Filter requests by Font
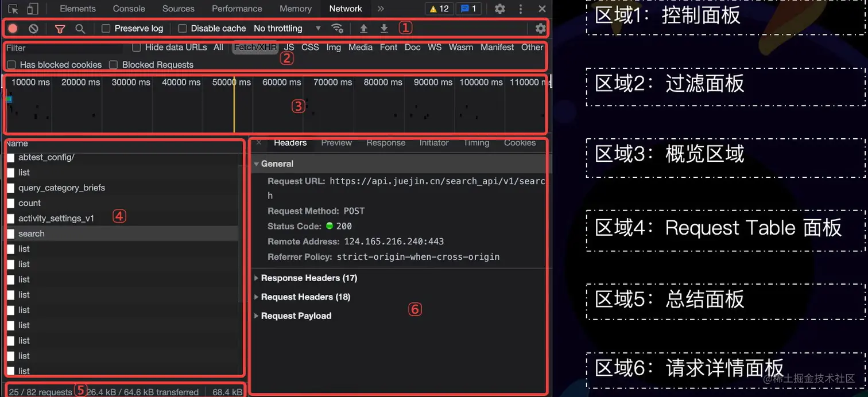Image resolution: width=868 pixels, height=397 pixels. click(x=389, y=47)
